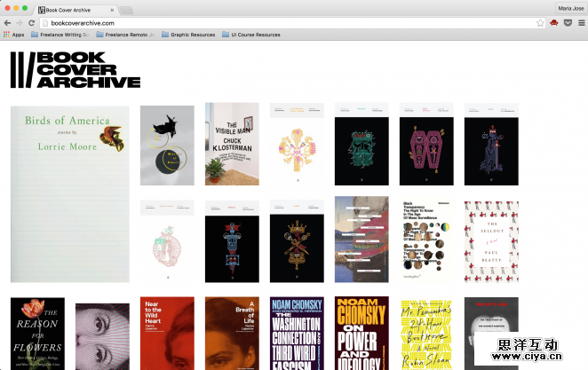
Task: Open On Power and Ideology cover
Action: click(362, 334)
